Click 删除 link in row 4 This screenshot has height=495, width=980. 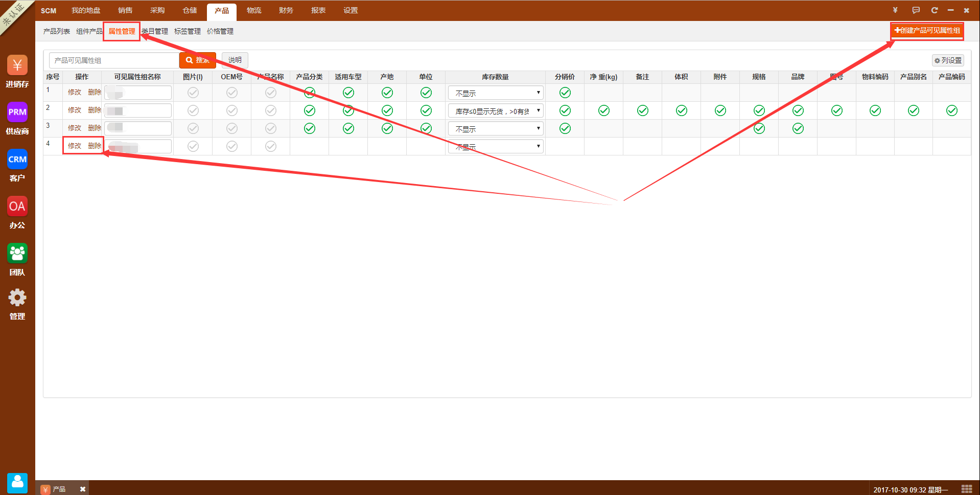point(95,146)
